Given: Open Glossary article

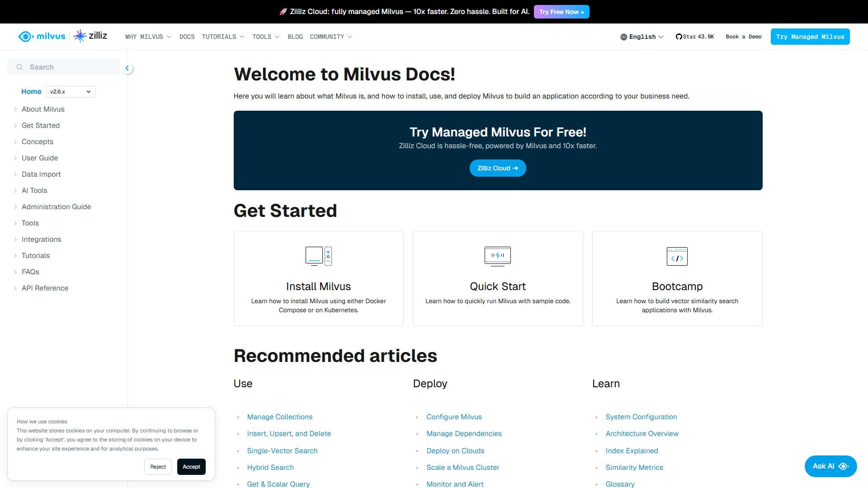Looking at the screenshot, I should click(620, 484).
